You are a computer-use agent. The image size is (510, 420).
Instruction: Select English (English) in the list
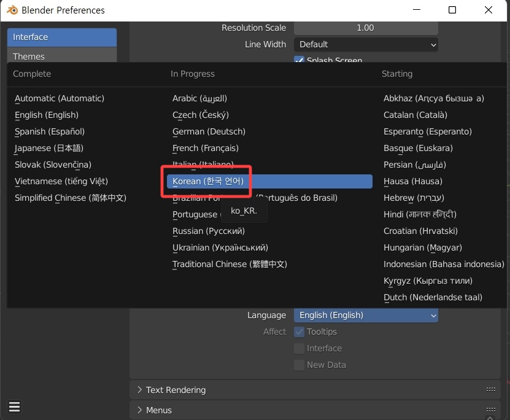click(47, 115)
